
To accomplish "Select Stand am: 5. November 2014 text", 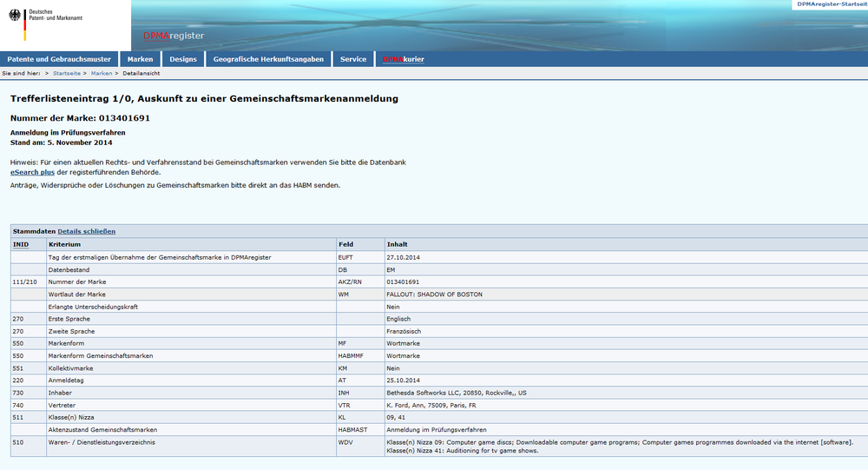I will [61, 142].
